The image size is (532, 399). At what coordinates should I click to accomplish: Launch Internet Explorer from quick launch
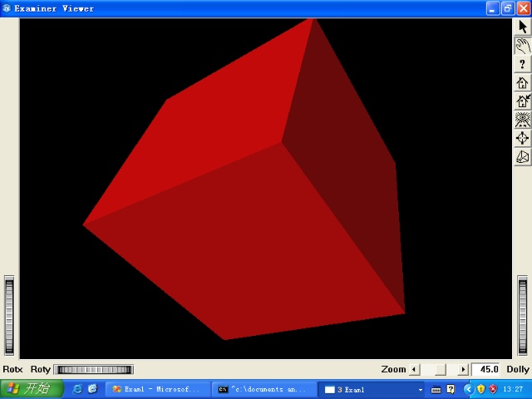click(x=77, y=389)
